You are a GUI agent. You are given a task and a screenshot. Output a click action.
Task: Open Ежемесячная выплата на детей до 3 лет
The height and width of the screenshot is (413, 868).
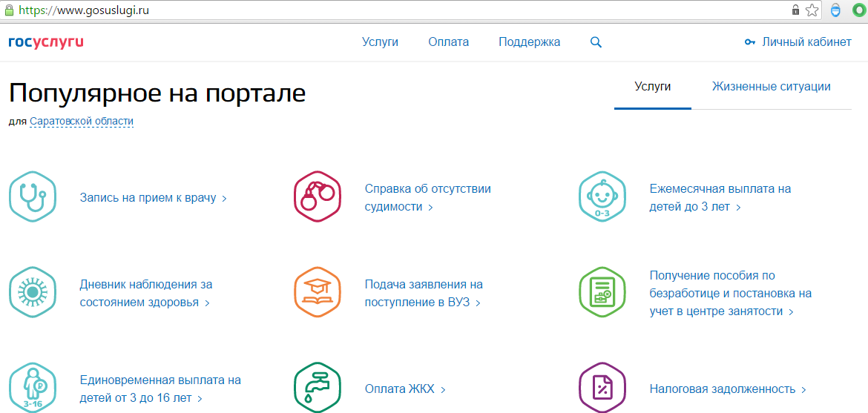(720, 198)
